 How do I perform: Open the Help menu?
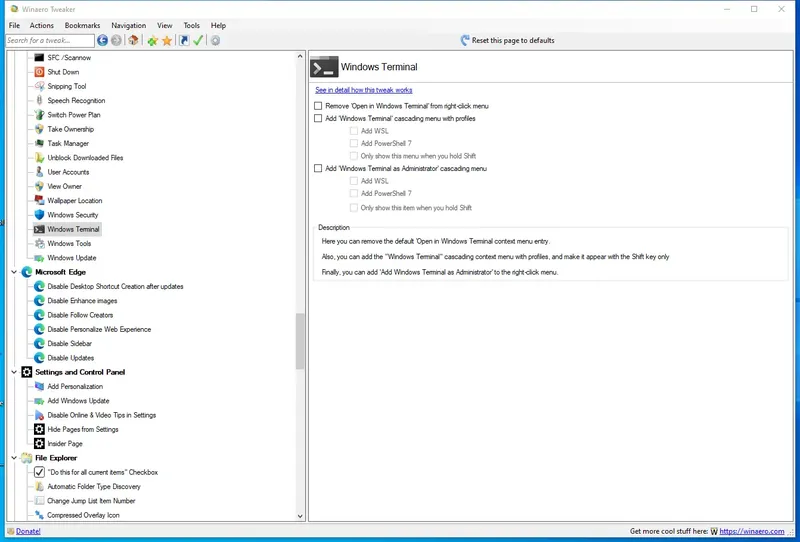pos(218,25)
